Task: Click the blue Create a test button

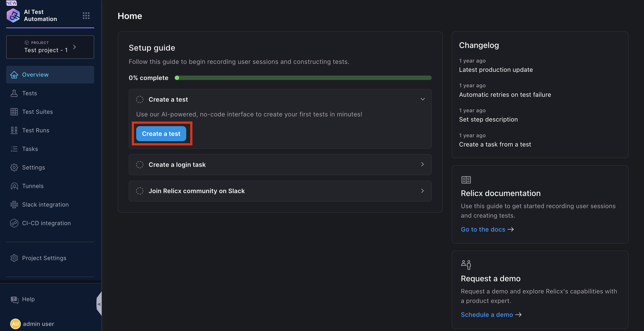Action: 161,134
